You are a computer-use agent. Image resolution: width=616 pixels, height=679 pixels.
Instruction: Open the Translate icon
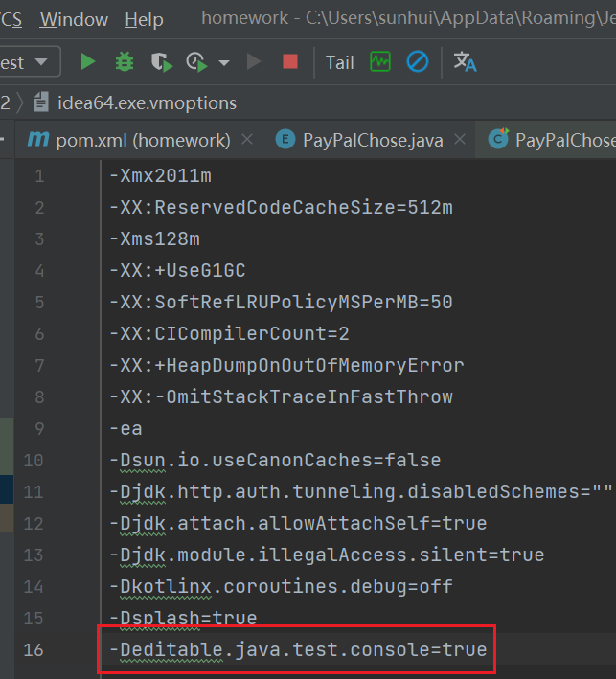(x=465, y=62)
